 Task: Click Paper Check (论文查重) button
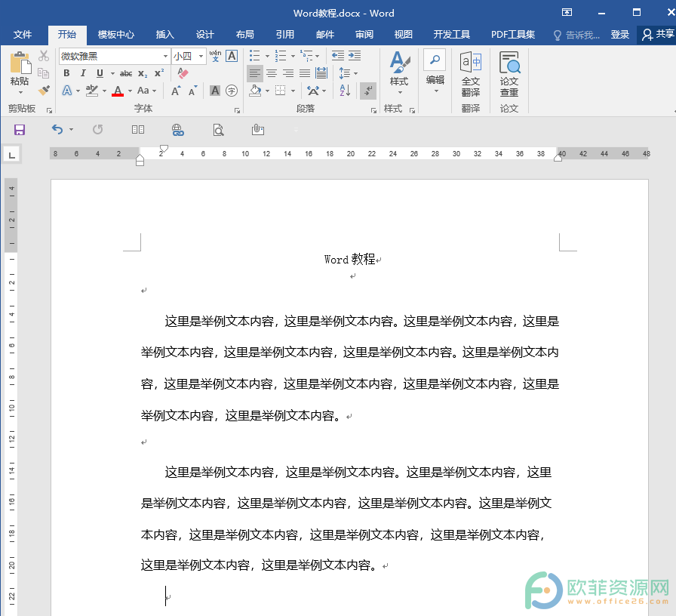509,74
